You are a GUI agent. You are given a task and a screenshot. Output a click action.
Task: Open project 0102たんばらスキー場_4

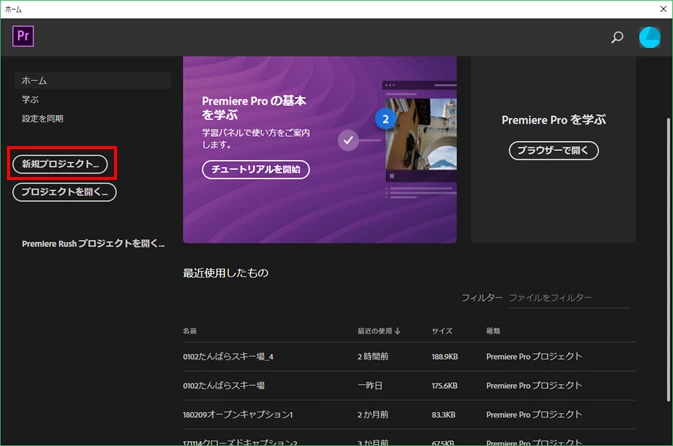tap(228, 356)
